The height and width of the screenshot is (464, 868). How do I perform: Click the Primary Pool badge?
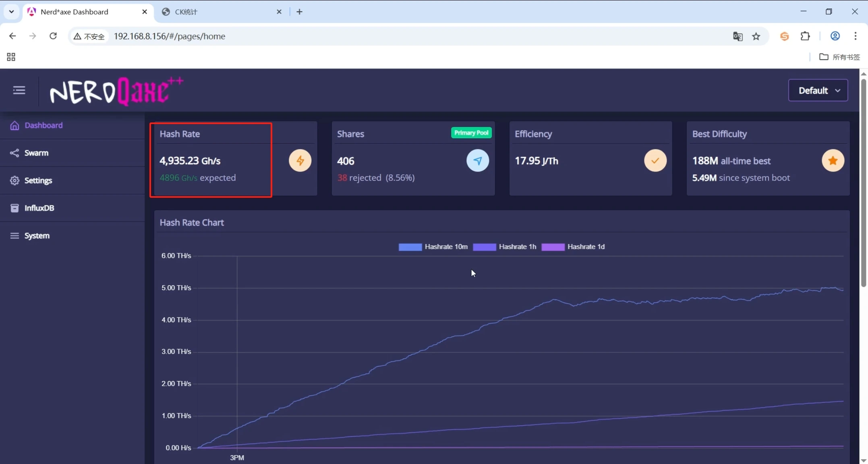click(x=471, y=133)
